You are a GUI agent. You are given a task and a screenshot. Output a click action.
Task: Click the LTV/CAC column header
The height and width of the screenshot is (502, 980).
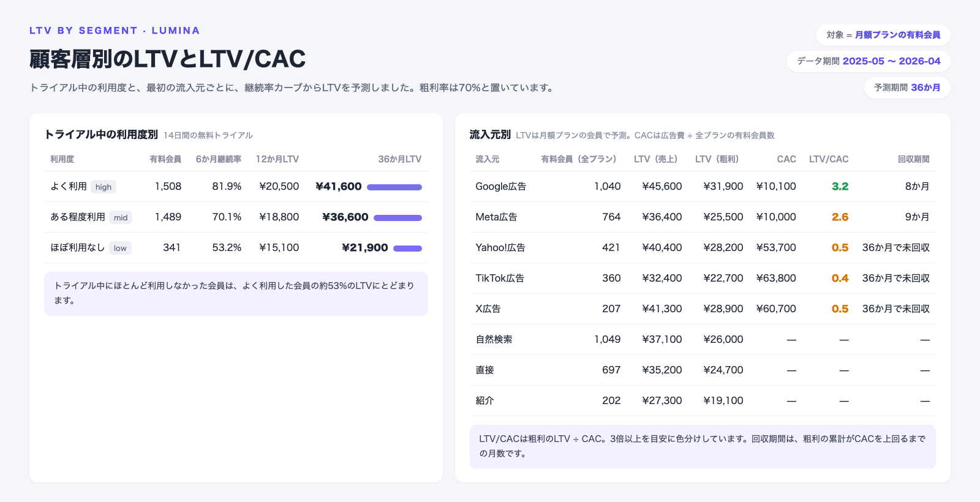click(829, 159)
